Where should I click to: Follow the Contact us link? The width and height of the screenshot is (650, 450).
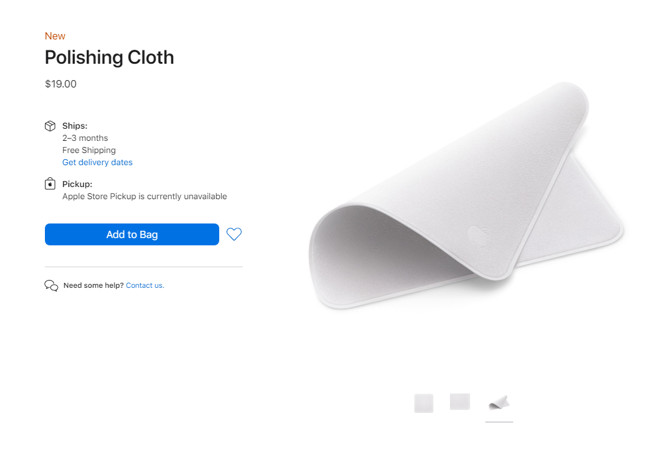click(145, 285)
